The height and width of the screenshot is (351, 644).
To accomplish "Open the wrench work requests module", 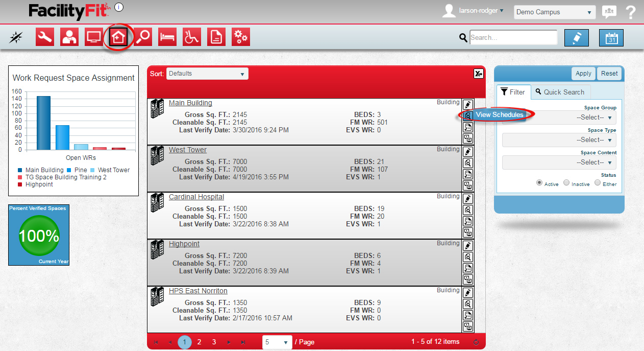I will coord(45,37).
